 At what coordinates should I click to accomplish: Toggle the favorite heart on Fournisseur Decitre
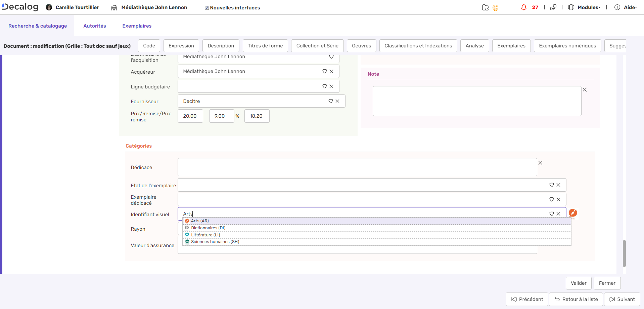330,101
